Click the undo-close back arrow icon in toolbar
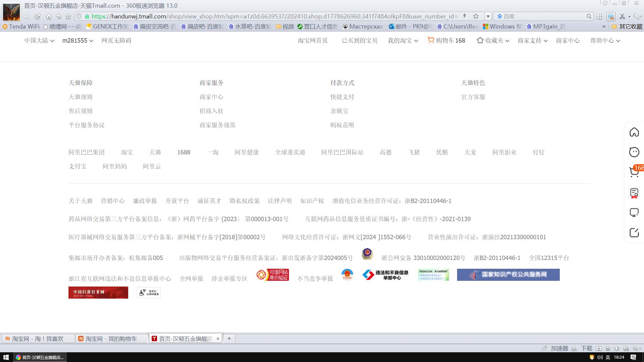Image resolution: width=644 pixels, height=362 pixels. [59, 16]
